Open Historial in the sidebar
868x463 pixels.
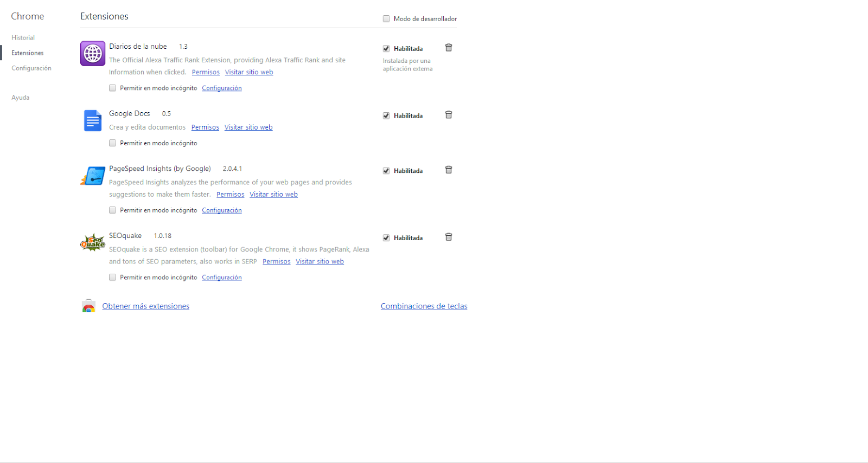23,38
